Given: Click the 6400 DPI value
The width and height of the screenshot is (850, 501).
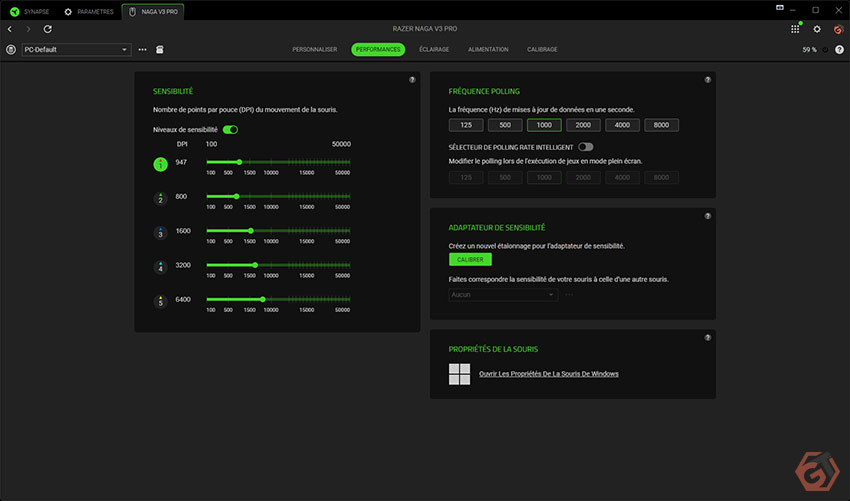Looking at the screenshot, I should pyautogui.click(x=183, y=299).
